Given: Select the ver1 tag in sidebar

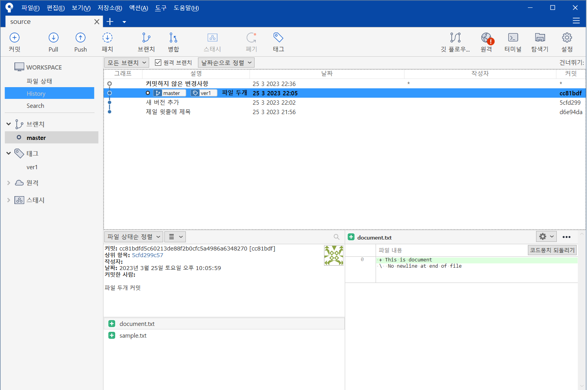Looking at the screenshot, I should click(x=32, y=167).
